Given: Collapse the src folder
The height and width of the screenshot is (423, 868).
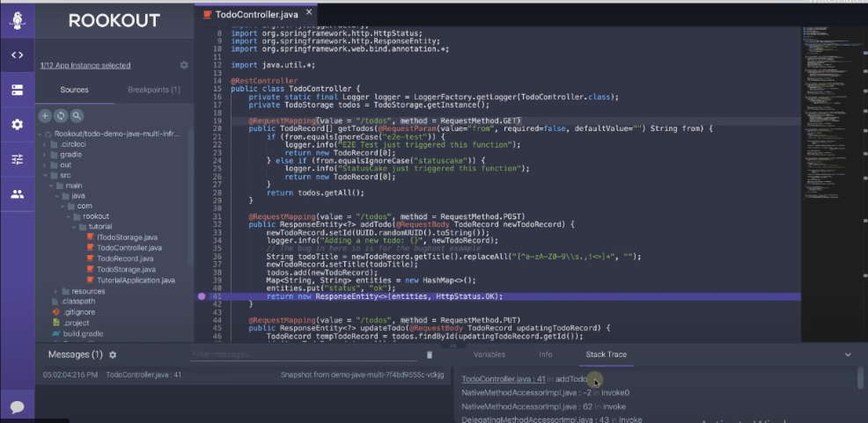Looking at the screenshot, I should (45, 175).
